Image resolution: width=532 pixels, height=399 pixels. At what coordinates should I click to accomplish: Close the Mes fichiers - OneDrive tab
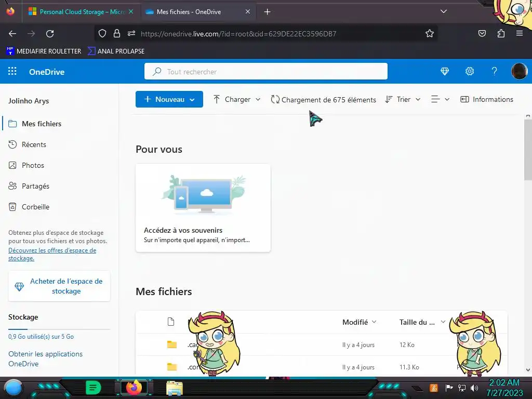(x=248, y=11)
